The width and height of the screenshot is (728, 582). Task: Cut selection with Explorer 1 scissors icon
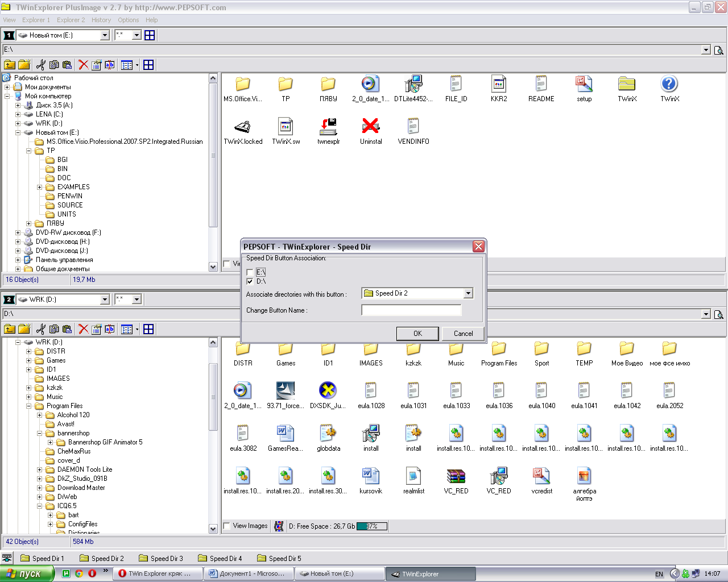40,65
